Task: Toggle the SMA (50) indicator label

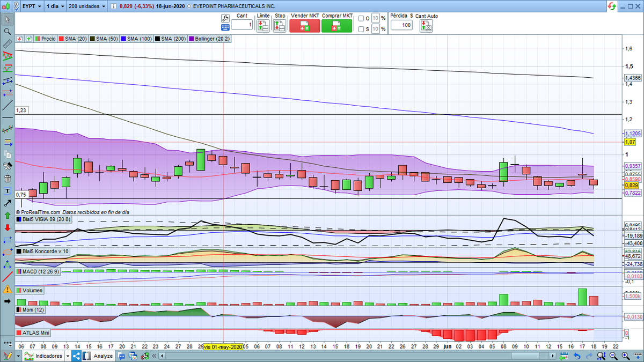Action: [104, 39]
